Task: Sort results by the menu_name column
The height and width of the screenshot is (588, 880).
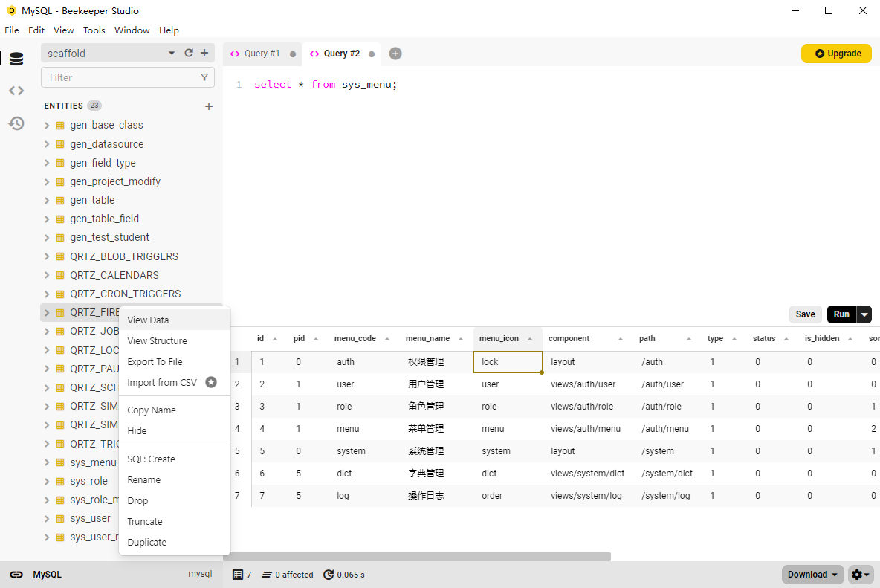Action: pos(427,338)
